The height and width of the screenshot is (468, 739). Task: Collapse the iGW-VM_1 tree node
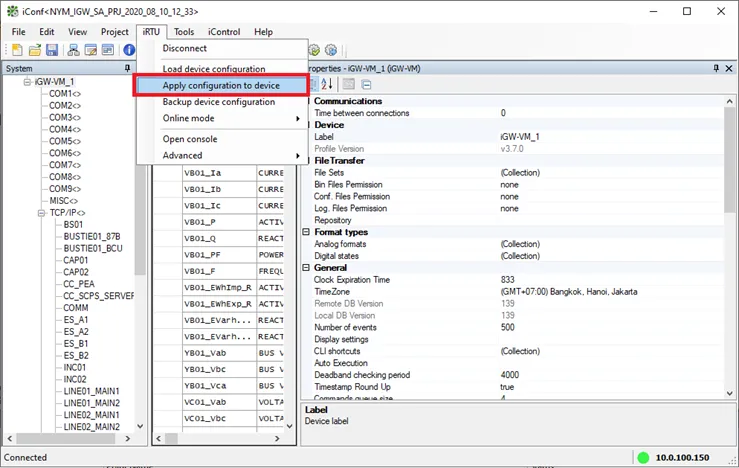pos(27,82)
